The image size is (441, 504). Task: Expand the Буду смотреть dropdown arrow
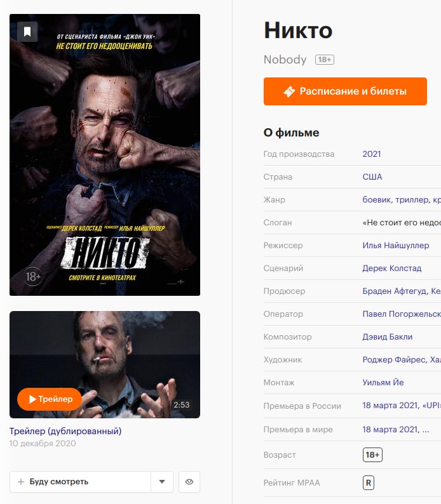tap(162, 482)
